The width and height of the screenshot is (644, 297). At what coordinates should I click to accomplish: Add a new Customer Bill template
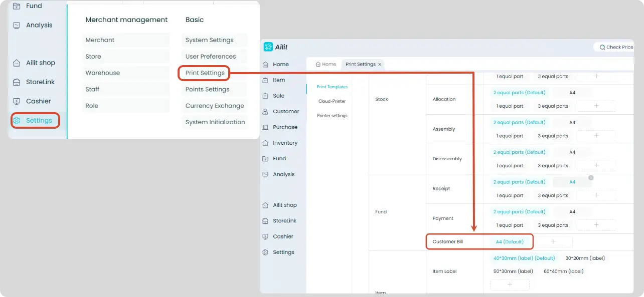[x=553, y=241]
